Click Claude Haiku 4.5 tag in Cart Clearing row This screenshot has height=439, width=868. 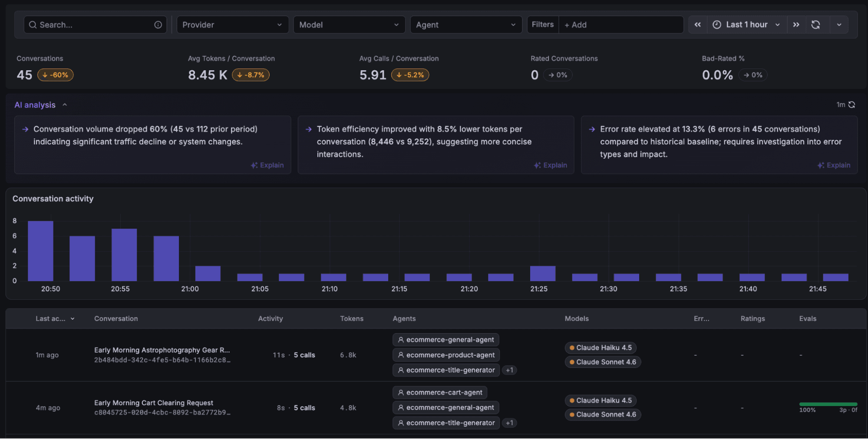(x=601, y=400)
